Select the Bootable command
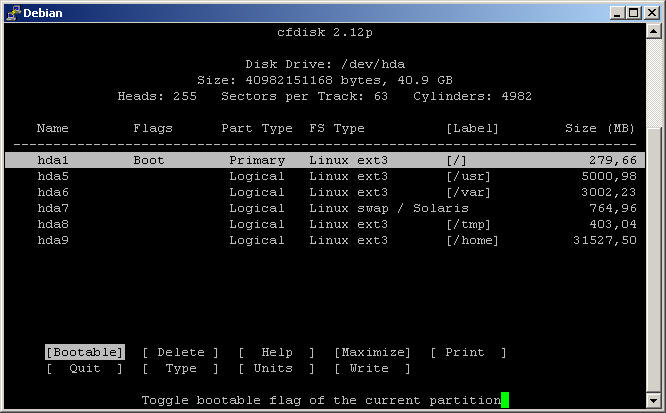Screen dimensions: 666x413 pyautogui.click(x=85, y=352)
